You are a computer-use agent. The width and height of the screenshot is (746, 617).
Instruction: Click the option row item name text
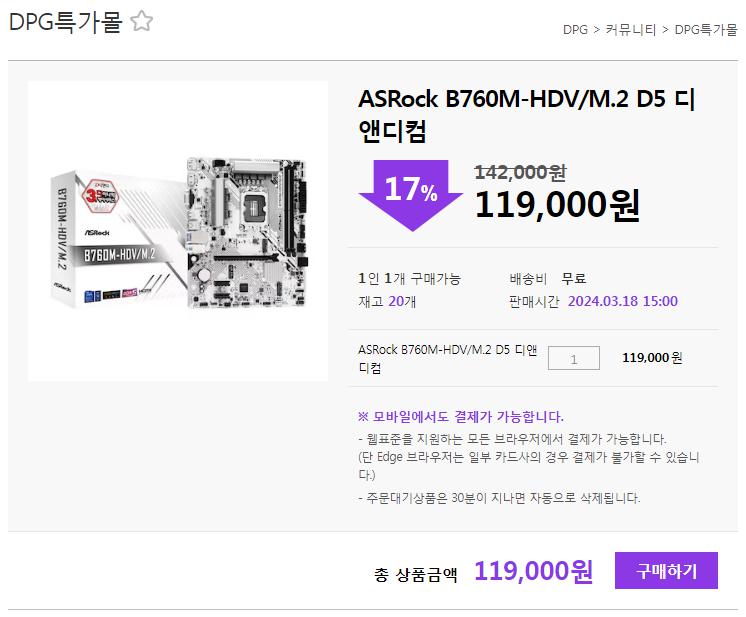click(448, 358)
